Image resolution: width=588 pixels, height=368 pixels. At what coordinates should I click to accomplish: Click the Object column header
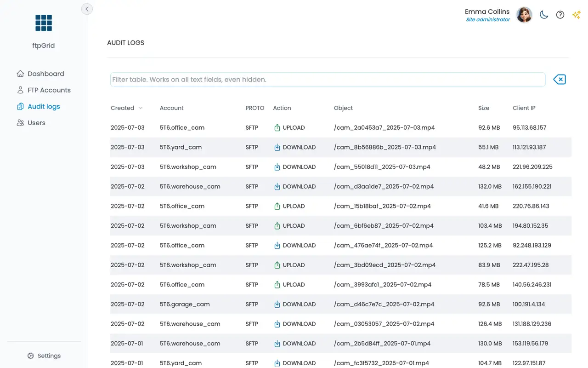coord(343,108)
